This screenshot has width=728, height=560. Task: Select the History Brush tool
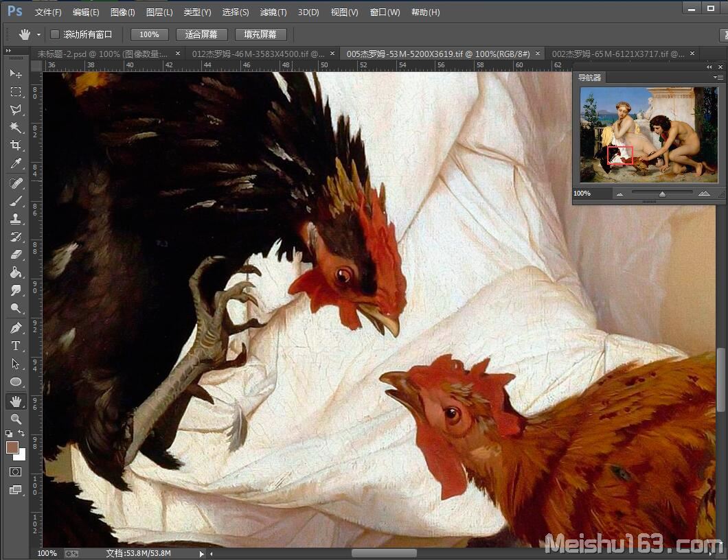coord(15,237)
